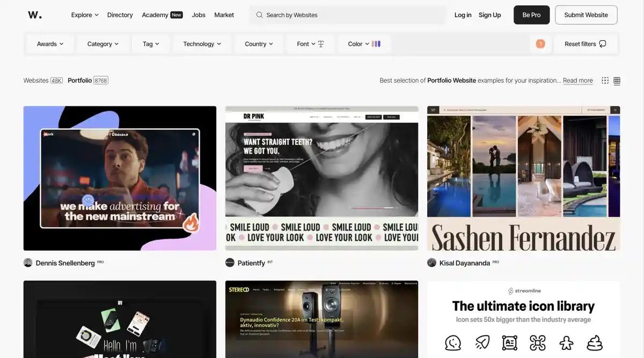Image resolution: width=644 pixels, height=358 pixels.
Task: Click the Sign Up link
Action: [489, 15]
